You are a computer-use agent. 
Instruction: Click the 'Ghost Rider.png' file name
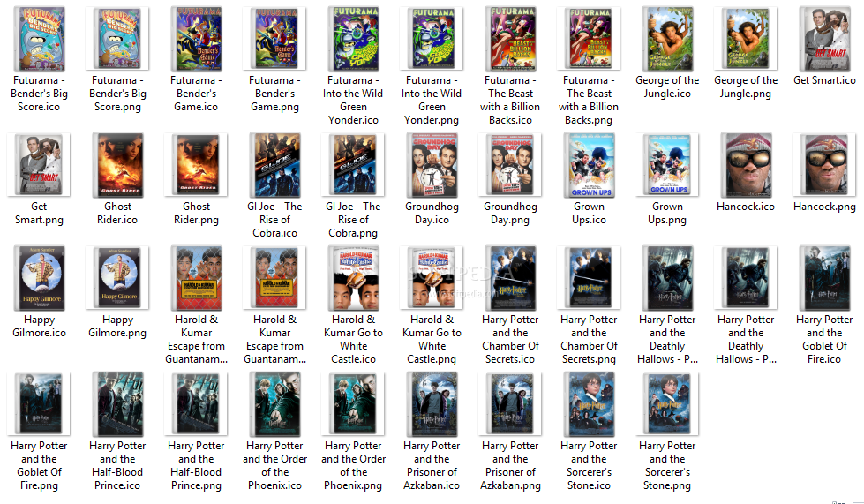click(x=196, y=214)
